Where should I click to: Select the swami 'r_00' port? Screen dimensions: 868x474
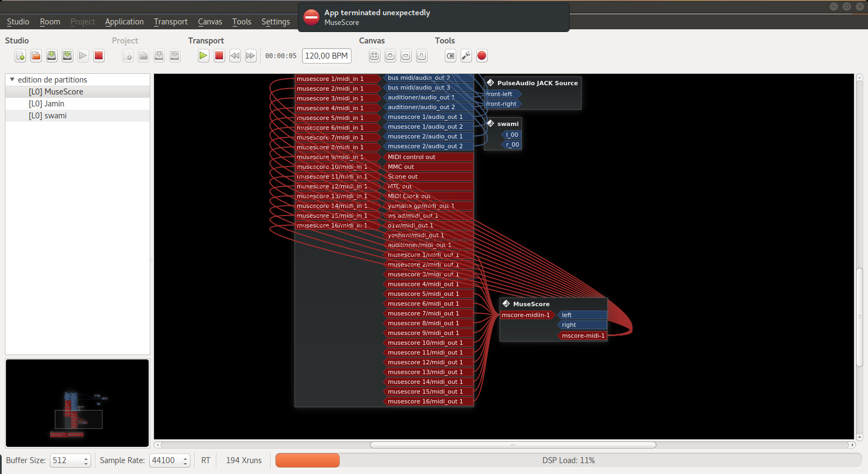[x=512, y=144]
